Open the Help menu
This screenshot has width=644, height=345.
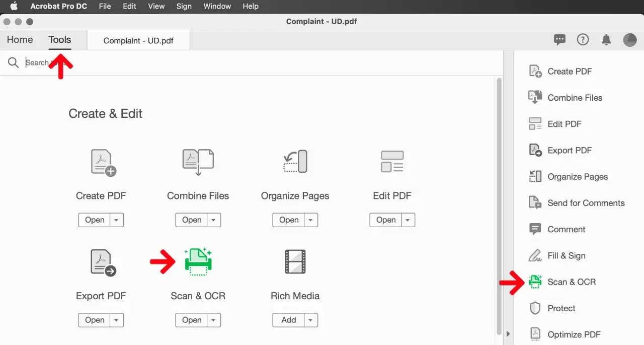click(251, 6)
